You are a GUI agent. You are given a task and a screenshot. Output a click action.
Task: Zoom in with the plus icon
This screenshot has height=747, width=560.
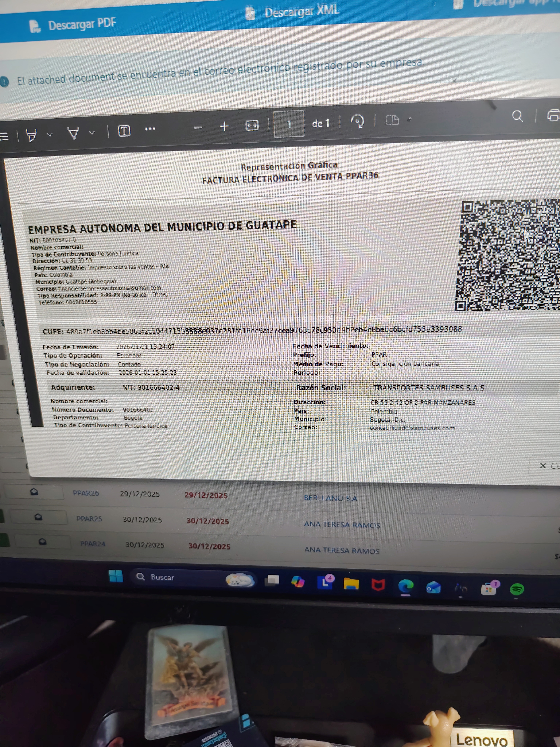(224, 126)
